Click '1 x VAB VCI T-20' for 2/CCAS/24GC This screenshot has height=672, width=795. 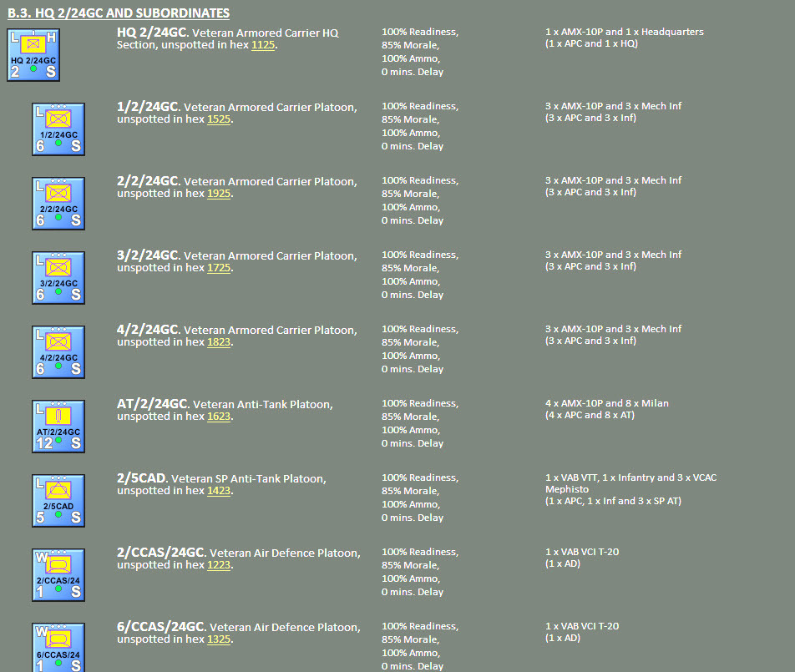pos(582,552)
